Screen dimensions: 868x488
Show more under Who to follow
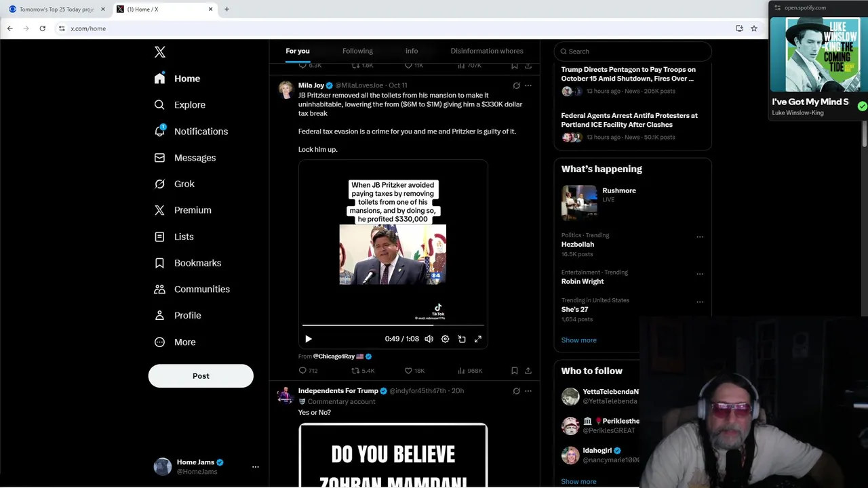(x=578, y=482)
